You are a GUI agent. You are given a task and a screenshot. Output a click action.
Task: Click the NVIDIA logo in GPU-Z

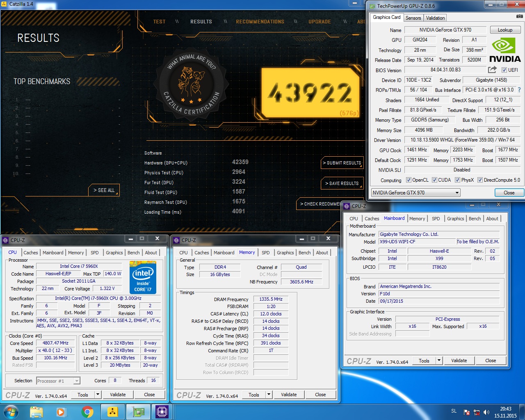pyautogui.click(x=505, y=50)
